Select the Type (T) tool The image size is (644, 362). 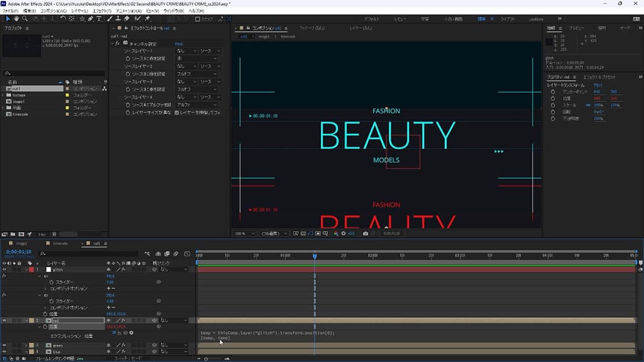click(99, 19)
